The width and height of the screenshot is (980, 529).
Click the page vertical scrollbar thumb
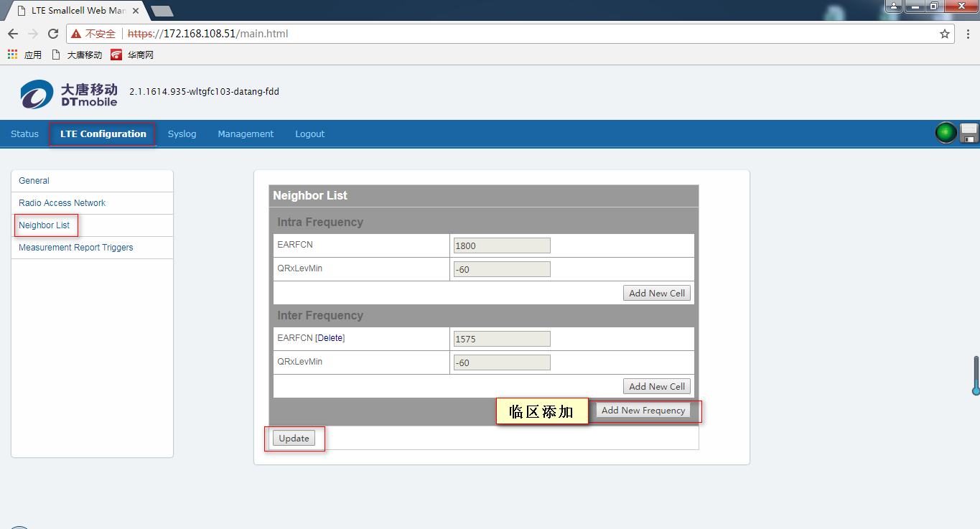[x=976, y=375]
